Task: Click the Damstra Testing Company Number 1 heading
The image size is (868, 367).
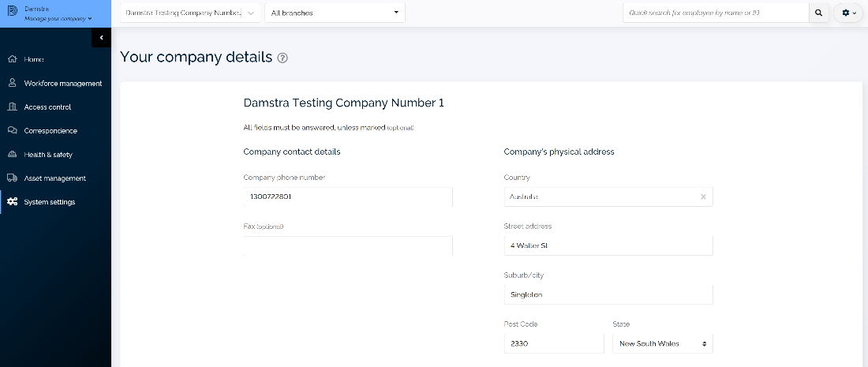Action: point(344,103)
